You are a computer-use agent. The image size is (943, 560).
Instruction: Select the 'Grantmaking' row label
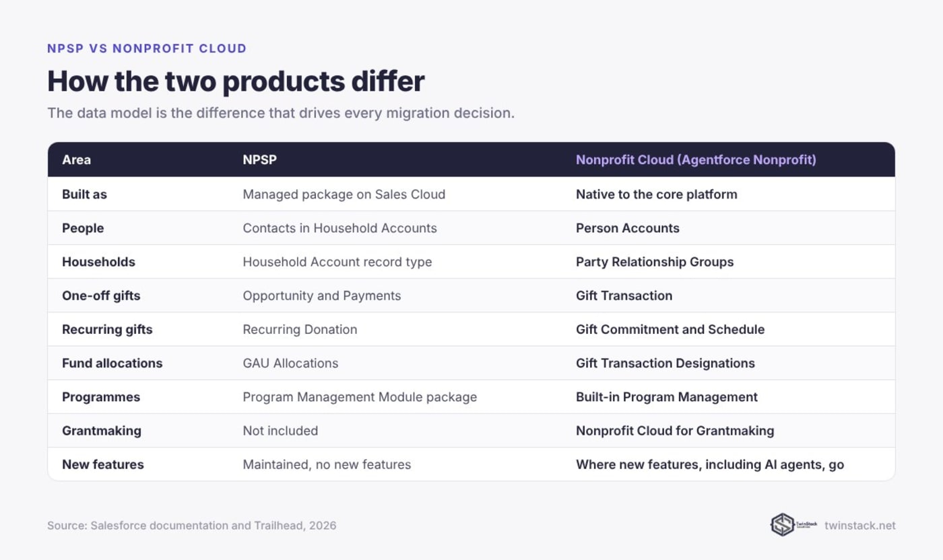pyautogui.click(x=102, y=431)
